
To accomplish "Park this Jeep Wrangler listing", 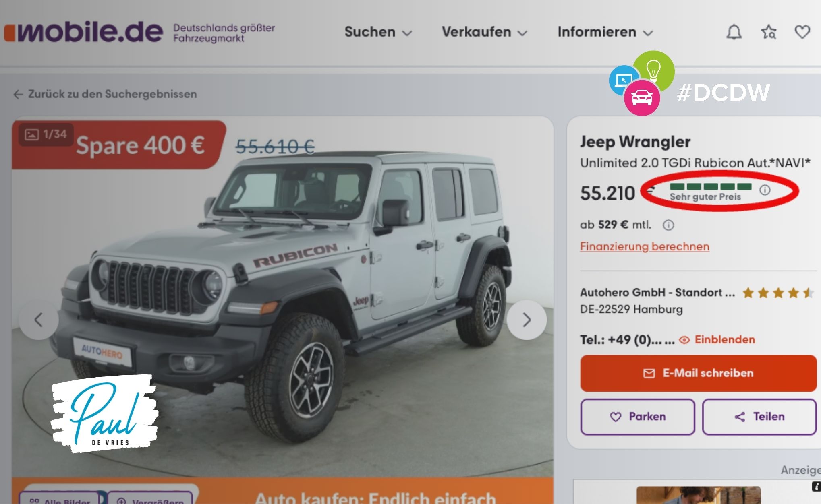I will tap(638, 417).
